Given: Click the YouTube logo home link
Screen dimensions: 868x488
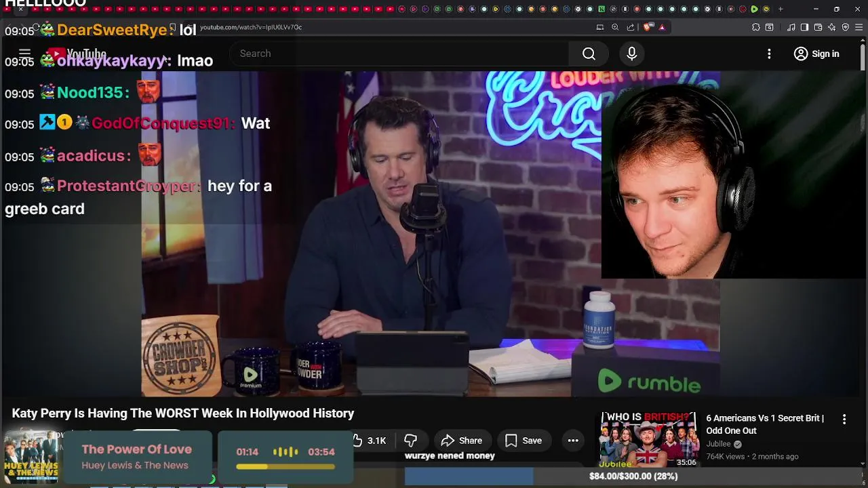Looking at the screenshot, I should [x=77, y=54].
